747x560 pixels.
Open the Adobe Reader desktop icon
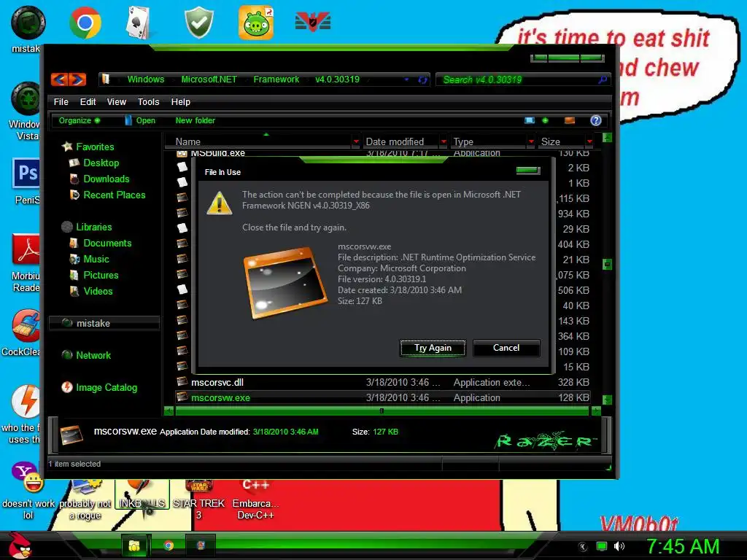[26, 249]
